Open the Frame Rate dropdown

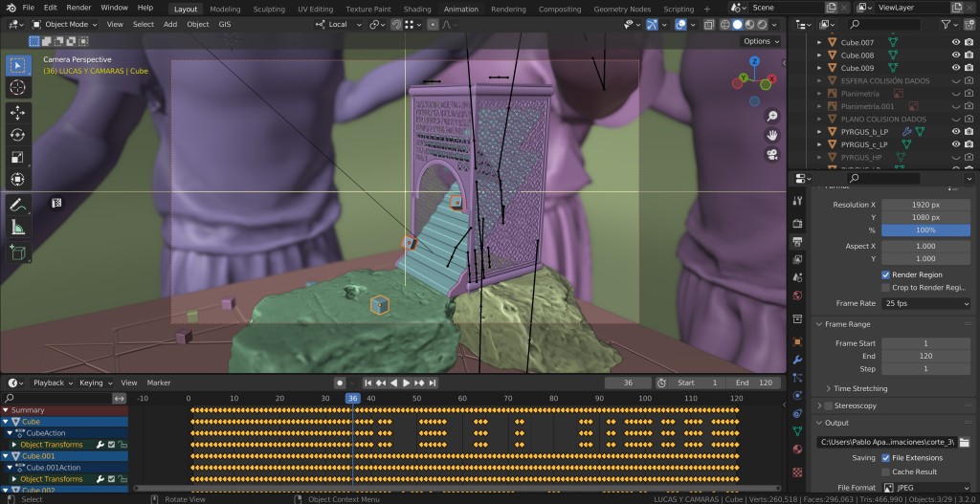(925, 303)
